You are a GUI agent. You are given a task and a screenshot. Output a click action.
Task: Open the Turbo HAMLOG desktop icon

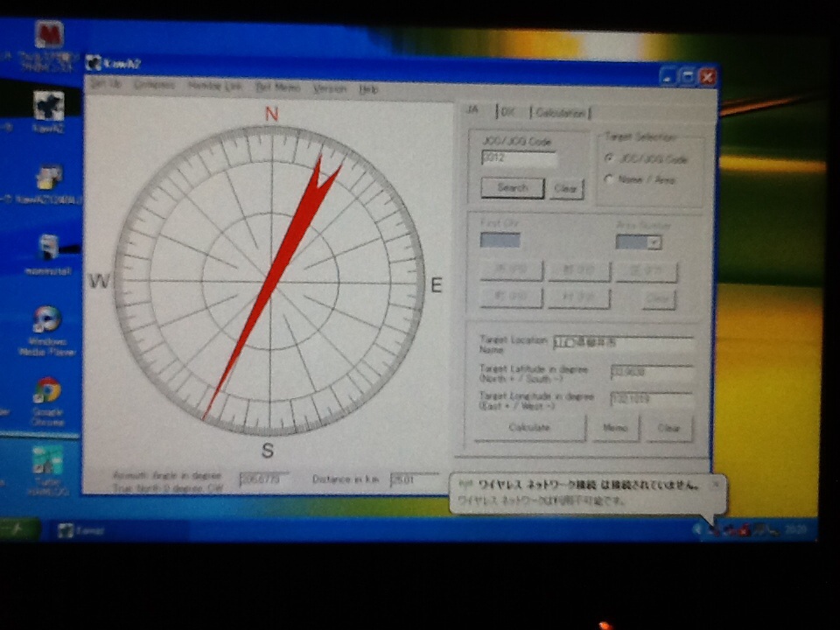pos(47,460)
